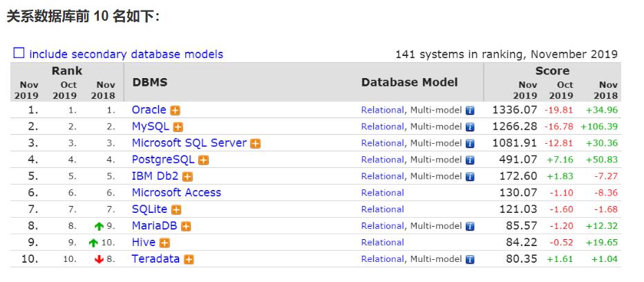
Task: Click Relational link in Microsoft SQL Server row
Action: tap(382, 143)
